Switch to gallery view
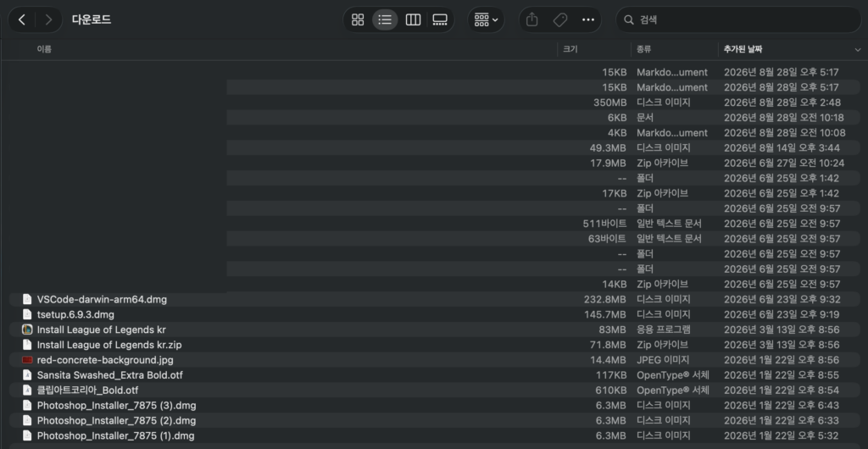Viewport: 868px width, 449px height. click(x=440, y=19)
